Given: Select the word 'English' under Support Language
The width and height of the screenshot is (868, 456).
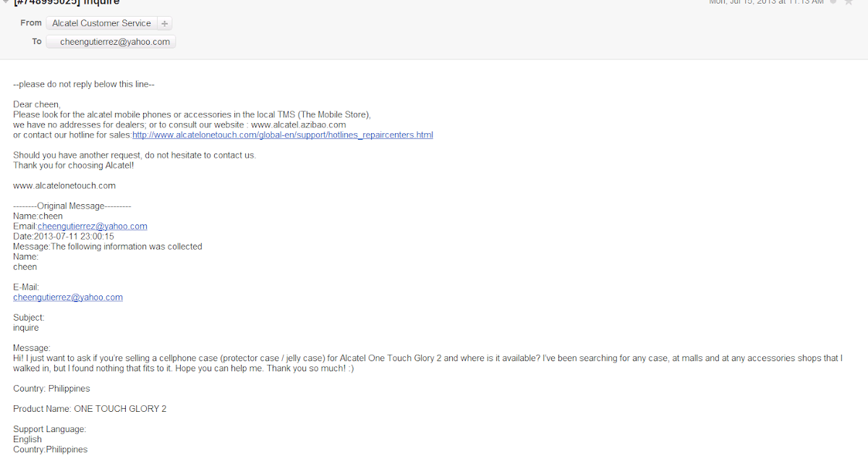Looking at the screenshot, I should point(27,439).
